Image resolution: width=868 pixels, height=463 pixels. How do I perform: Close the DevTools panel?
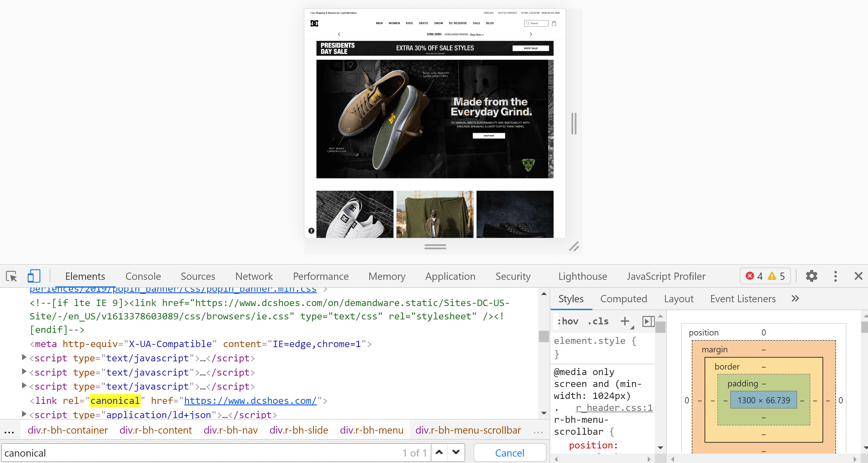point(858,276)
